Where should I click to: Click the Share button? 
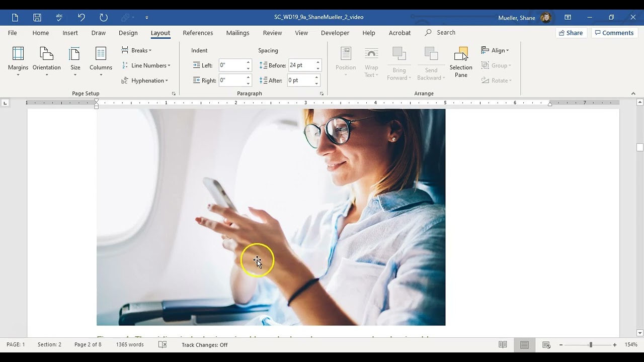click(x=570, y=33)
